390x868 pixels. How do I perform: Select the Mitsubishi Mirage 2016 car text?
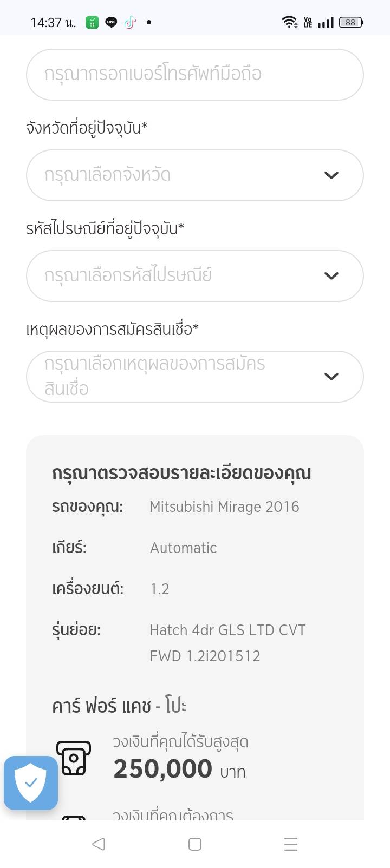point(224,507)
